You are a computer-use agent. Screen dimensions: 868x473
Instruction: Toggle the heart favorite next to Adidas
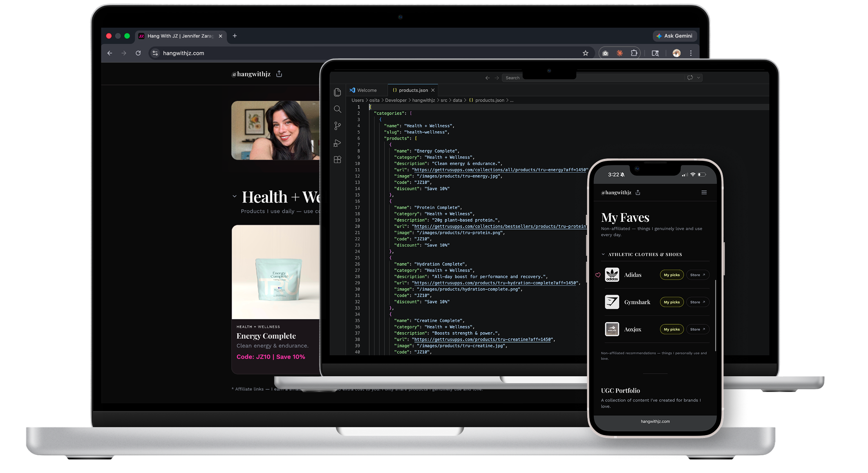[x=598, y=275]
